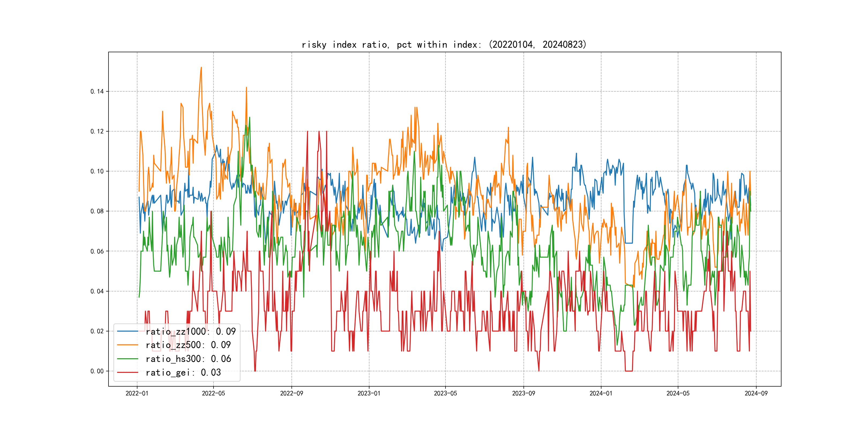This screenshot has height=434, width=868.
Task: Click the 0.10 y-axis tick label
Action: click(97, 171)
